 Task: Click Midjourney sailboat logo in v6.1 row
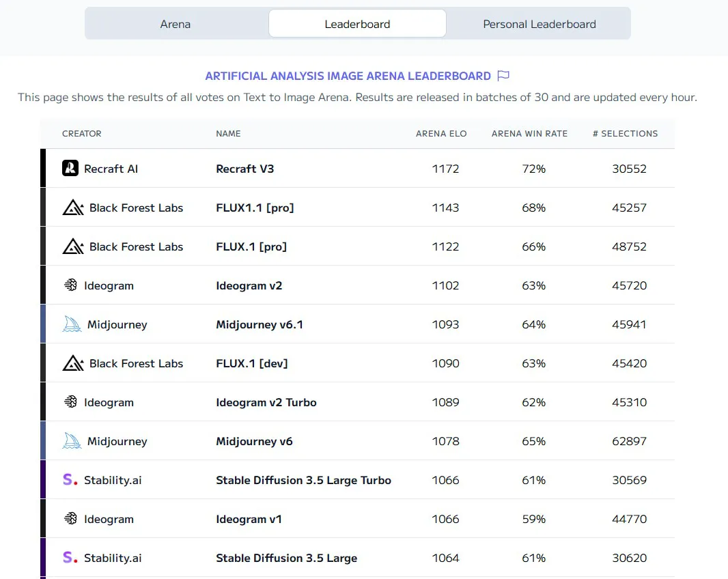[72, 324]
